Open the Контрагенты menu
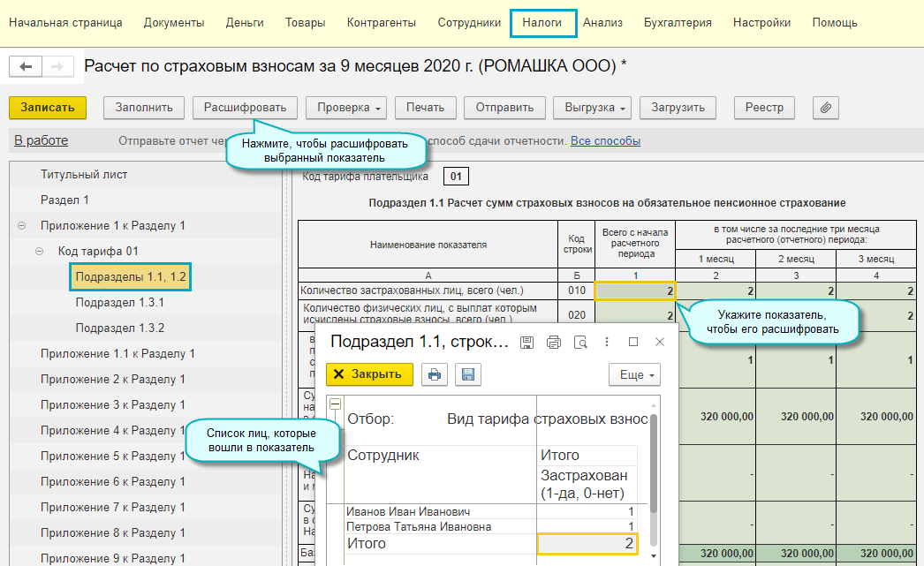This screenshot has width=924, height=566. pos(382,23)
